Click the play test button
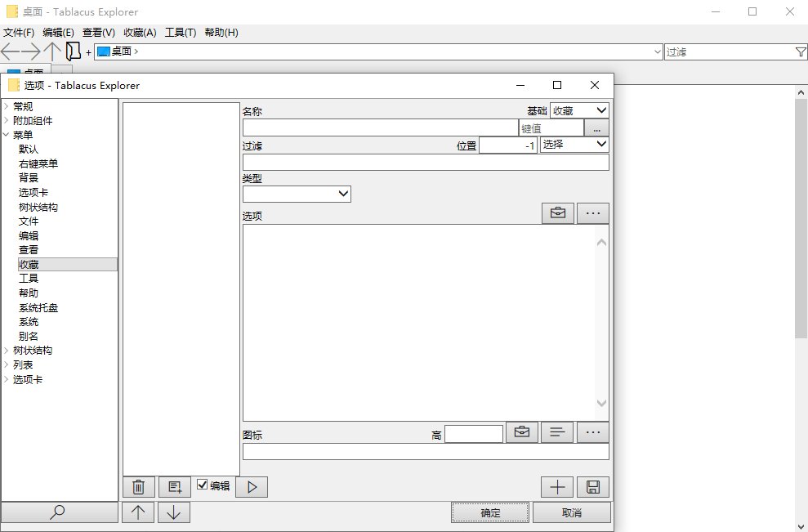 pos(252,486)
